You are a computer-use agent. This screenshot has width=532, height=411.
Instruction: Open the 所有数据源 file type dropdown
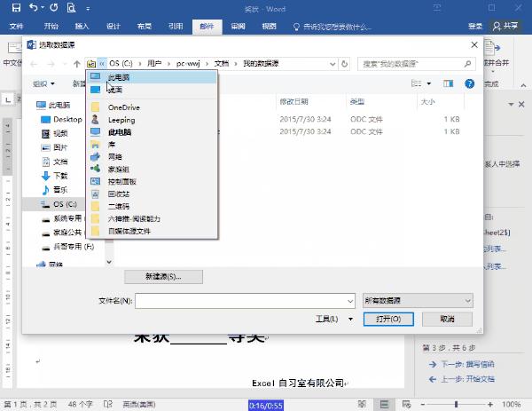tap(418, 301)
